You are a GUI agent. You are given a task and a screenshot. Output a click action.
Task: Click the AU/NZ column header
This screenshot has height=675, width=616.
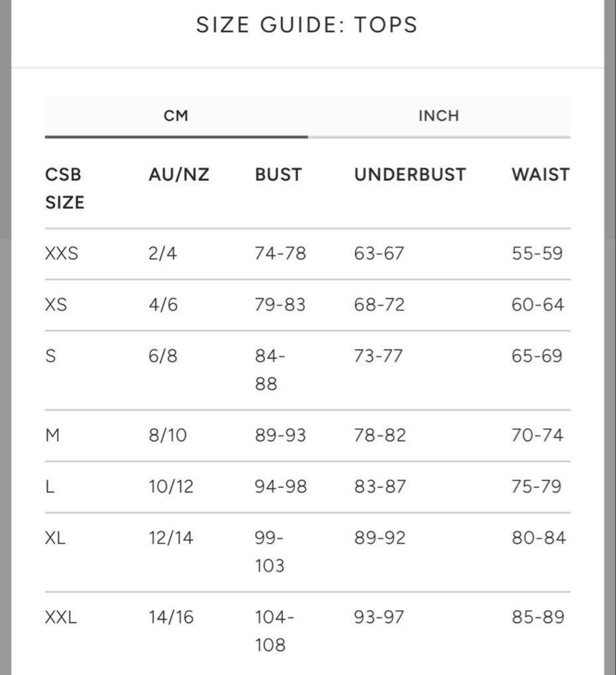pos(179,174)
